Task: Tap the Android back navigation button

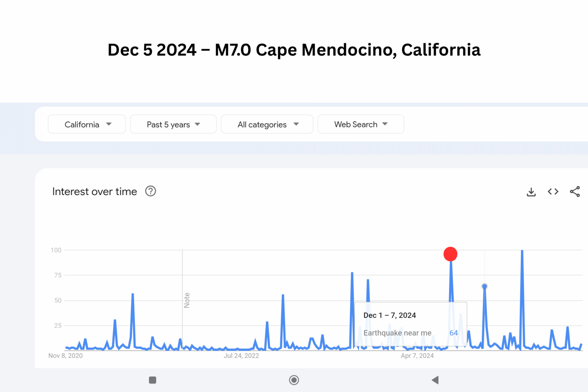Action: 435,380
